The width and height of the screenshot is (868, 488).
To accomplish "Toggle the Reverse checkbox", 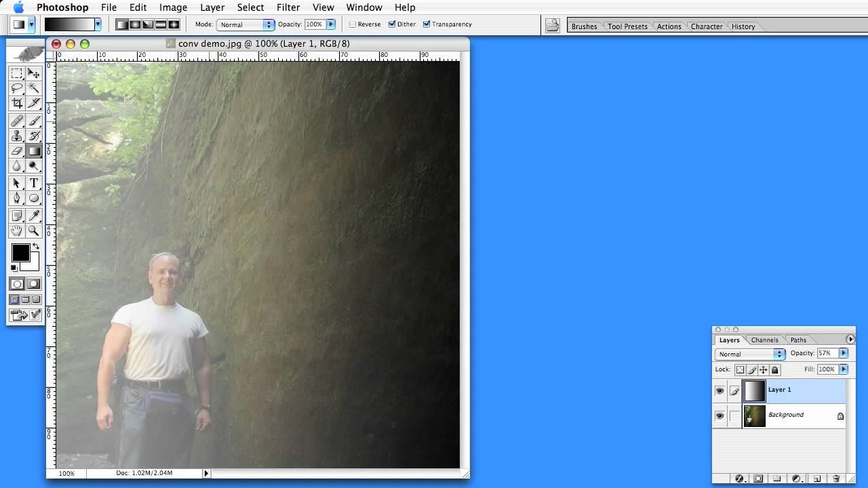I will click(x=353, y=24).
